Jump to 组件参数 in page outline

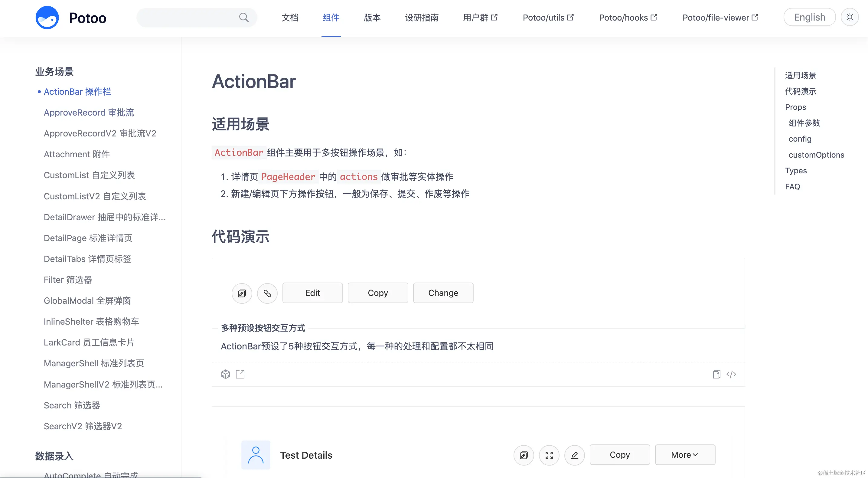[804, 123]
